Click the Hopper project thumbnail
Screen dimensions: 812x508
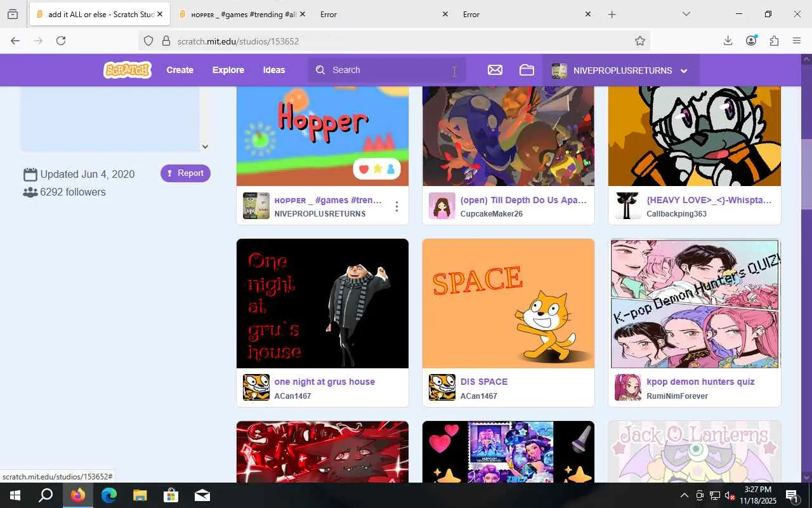[322, 136]
